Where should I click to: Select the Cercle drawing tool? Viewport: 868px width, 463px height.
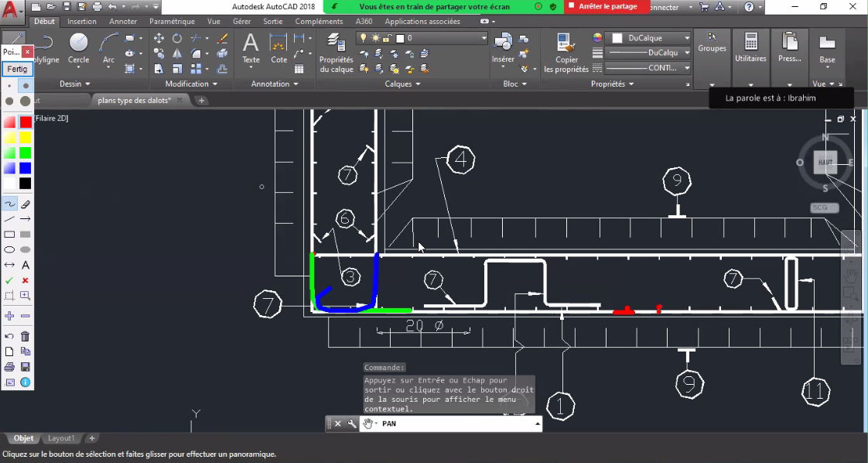[x=79, y=48]
